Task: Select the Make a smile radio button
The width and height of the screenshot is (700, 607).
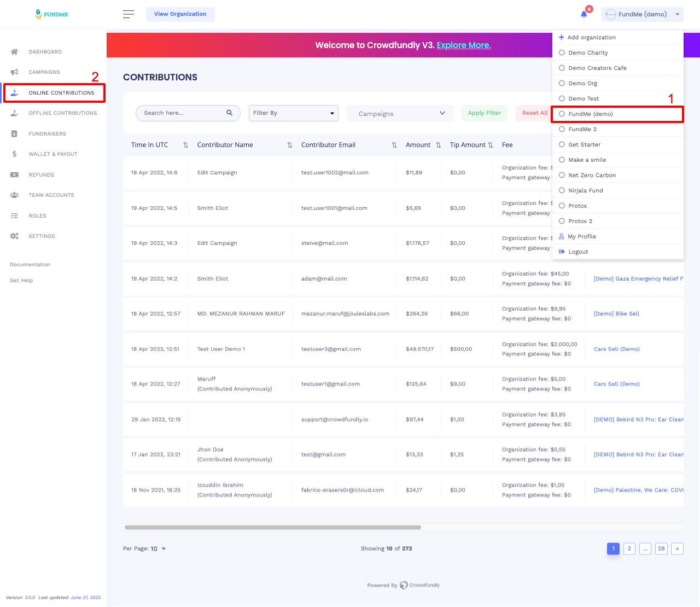Action: (x=562, y=160)
